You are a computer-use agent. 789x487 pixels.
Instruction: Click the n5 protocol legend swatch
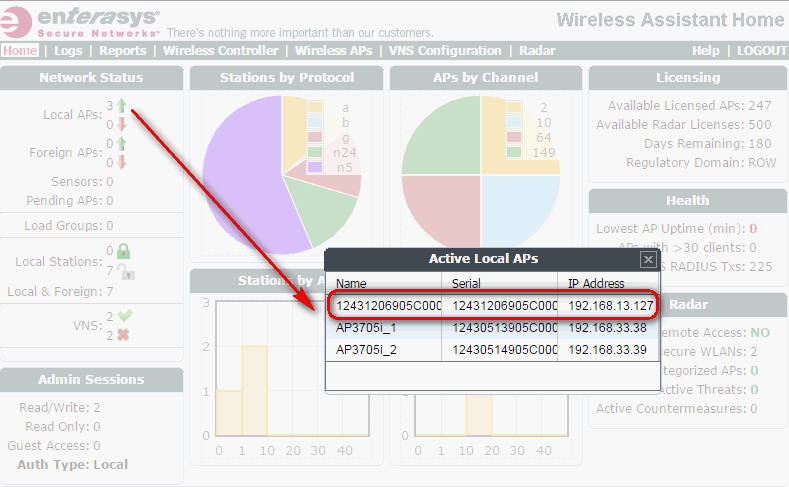coord(315,167)
